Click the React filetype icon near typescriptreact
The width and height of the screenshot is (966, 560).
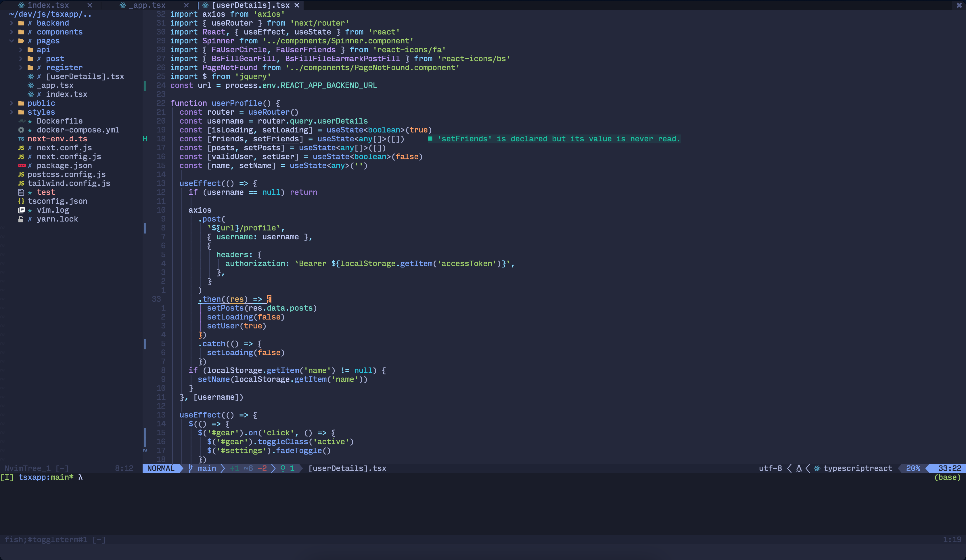[817, 468]
